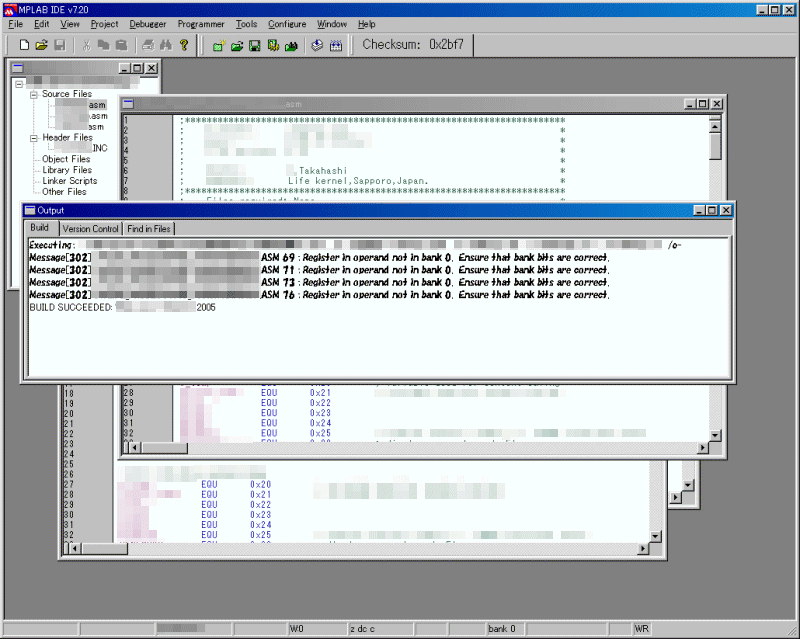Click the Cut scissors icon

86,45
